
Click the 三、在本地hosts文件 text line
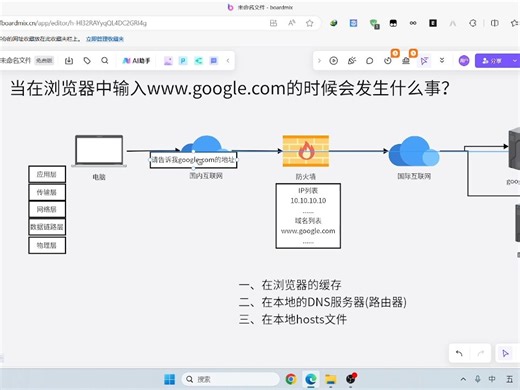293,319
